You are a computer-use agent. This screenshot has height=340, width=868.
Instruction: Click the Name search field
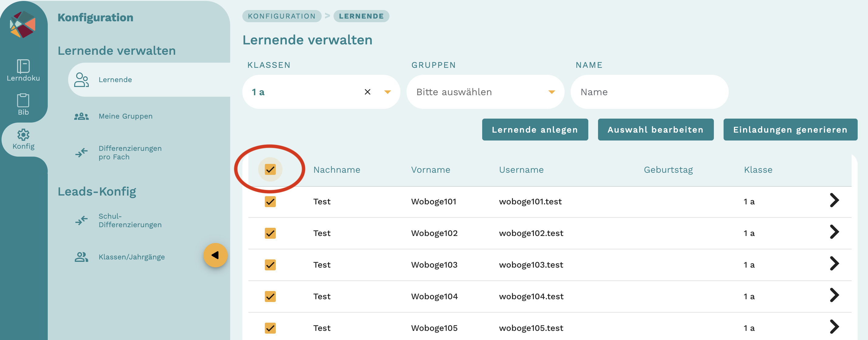tap(649, 92)
